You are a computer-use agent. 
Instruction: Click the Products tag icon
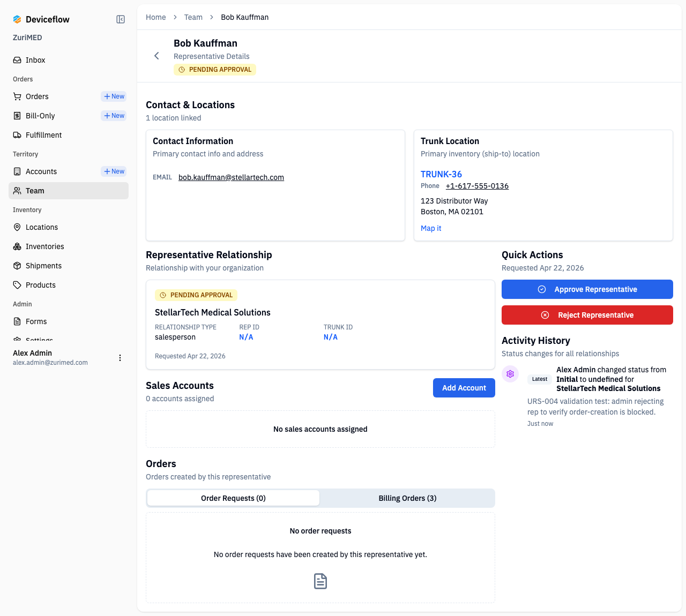click(17, 285)
